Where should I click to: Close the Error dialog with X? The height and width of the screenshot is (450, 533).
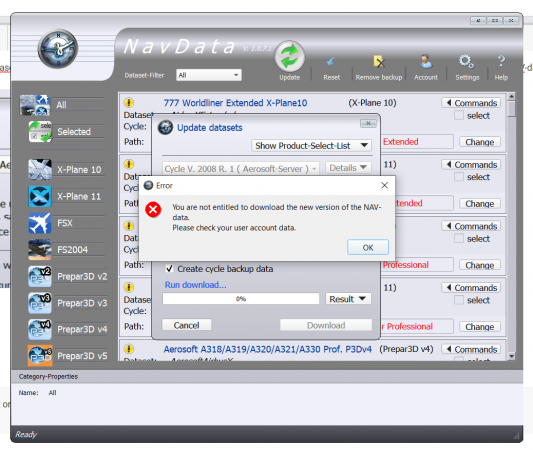point(384,185)
